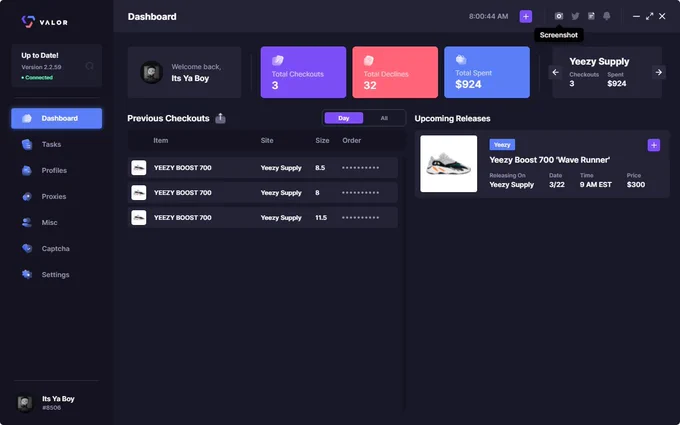Minimize the Valor window

[636, 16]
